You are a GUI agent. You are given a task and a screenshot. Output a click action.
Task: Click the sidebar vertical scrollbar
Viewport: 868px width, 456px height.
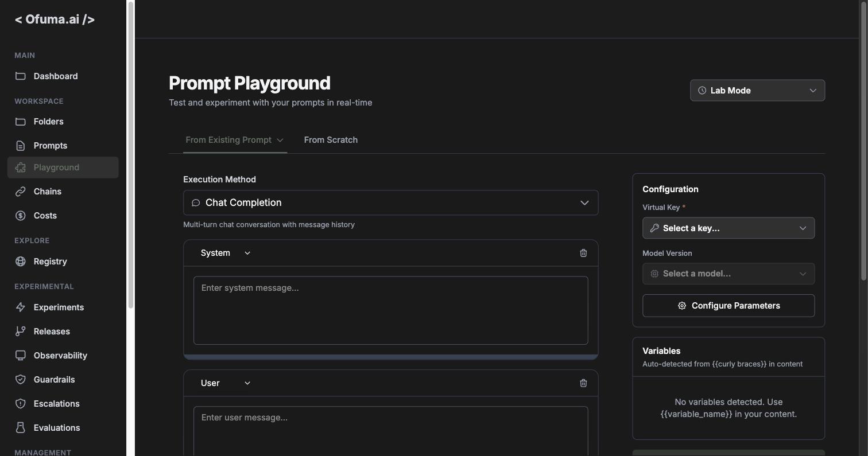click(131, 155)
